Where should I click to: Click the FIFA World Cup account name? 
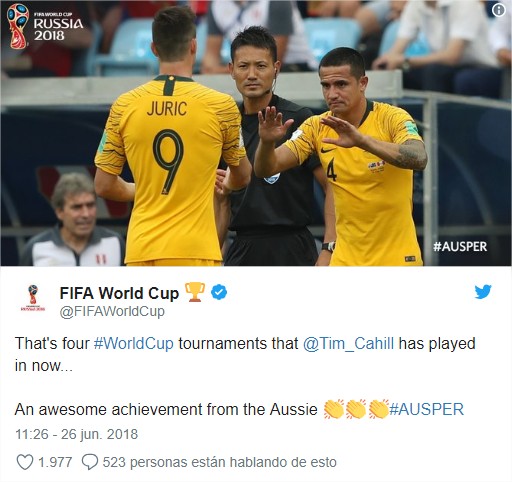(119, 293)
